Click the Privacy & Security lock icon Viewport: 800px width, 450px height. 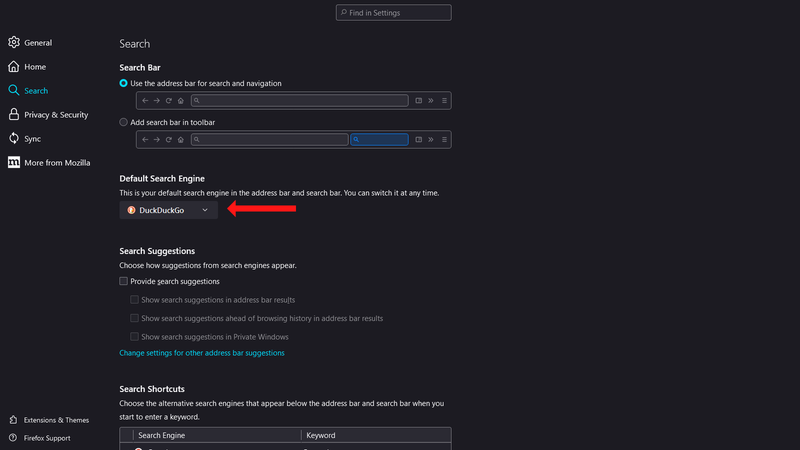click(14, 115)
